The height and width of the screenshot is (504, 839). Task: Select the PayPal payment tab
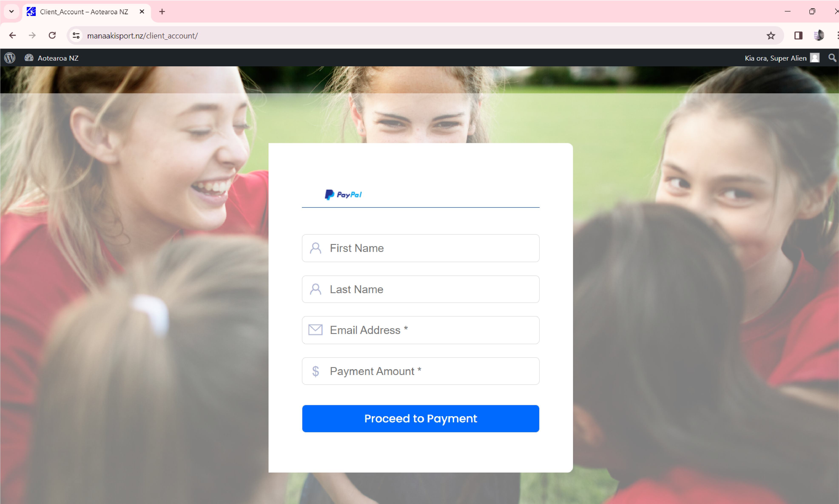(343, 195)
